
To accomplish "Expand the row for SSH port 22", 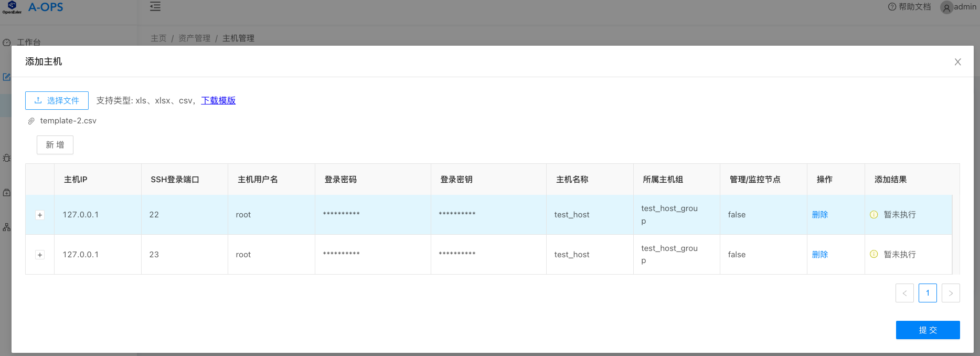I will pyautogui.click(x=40, y=215).
